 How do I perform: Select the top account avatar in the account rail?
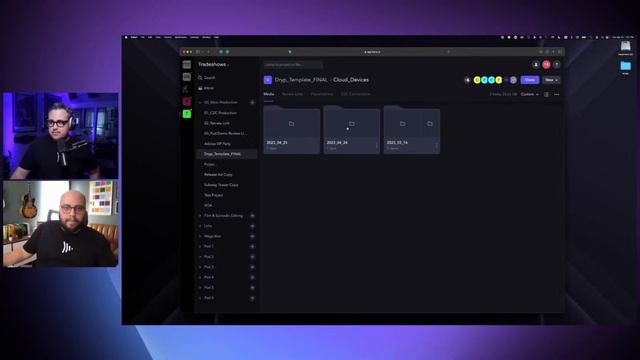[x=187, y=64]
